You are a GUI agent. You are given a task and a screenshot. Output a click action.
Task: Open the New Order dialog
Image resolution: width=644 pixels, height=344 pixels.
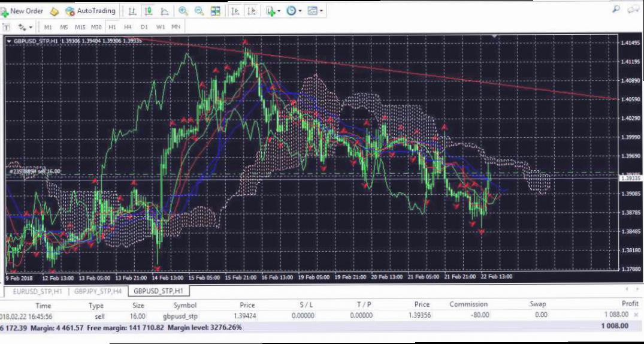[x=22, y=11]
